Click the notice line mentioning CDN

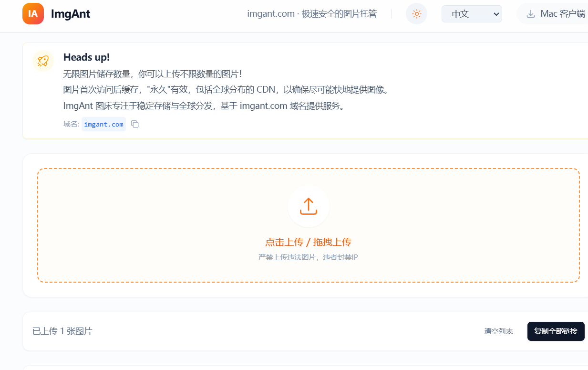(226, 90)
